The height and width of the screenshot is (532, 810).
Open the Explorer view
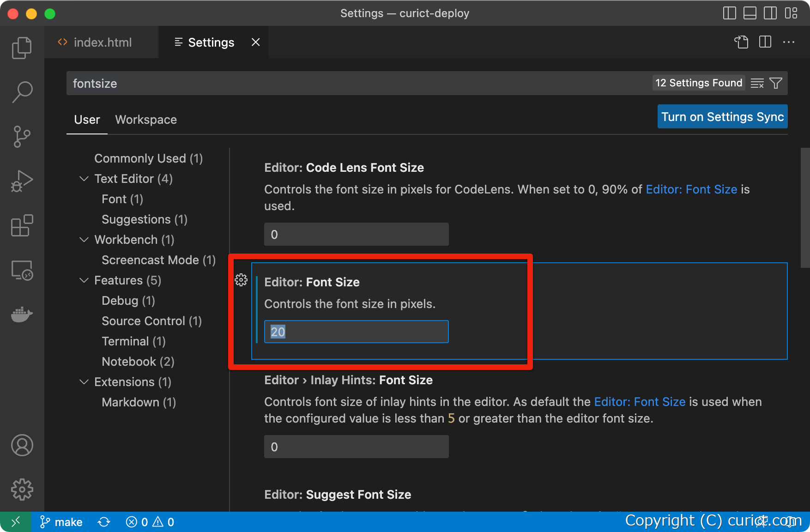pos(22,48)
